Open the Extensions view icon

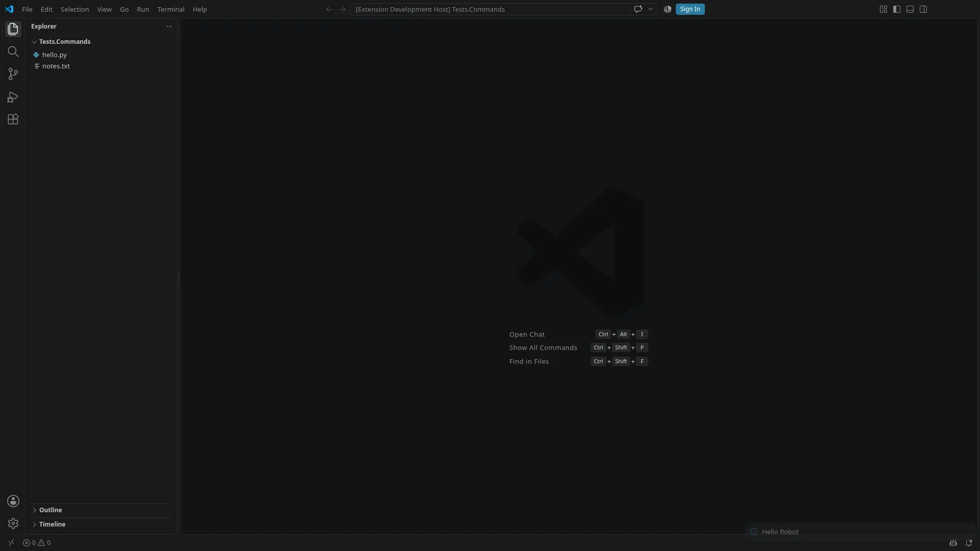click(13, 119)
